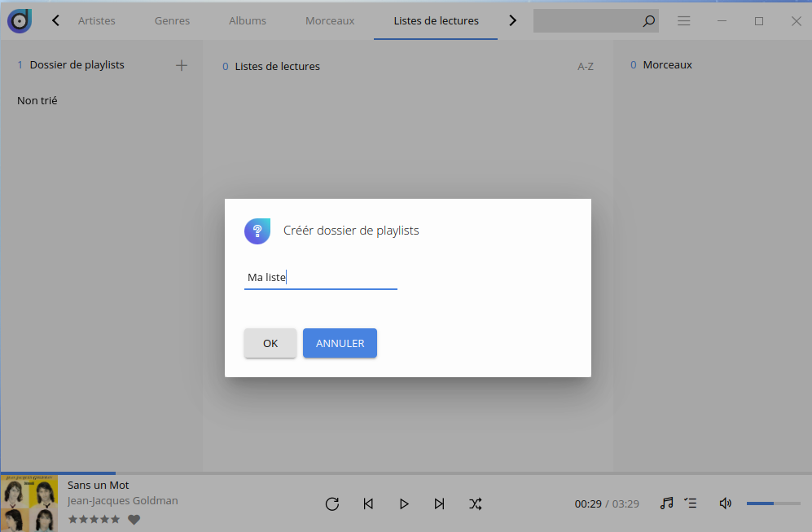Open the hamburger menu icon
This screenshot has width=812, height=532.
(684, 21)
